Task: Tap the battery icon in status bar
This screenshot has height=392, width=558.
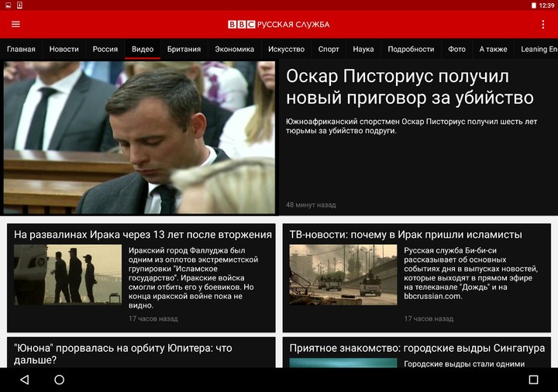Action: coord(534,5)
